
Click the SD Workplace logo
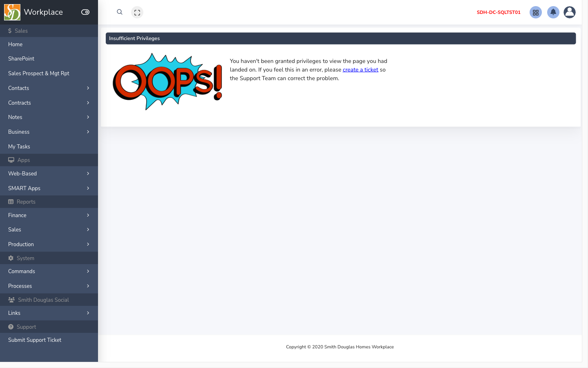[12, 12]
